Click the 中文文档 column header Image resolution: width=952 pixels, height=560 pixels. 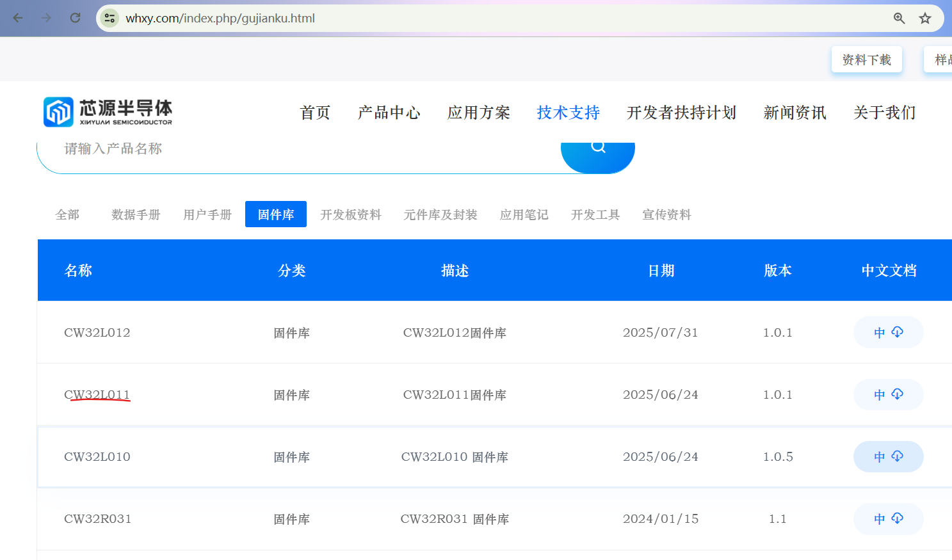[x=889, y=271]
